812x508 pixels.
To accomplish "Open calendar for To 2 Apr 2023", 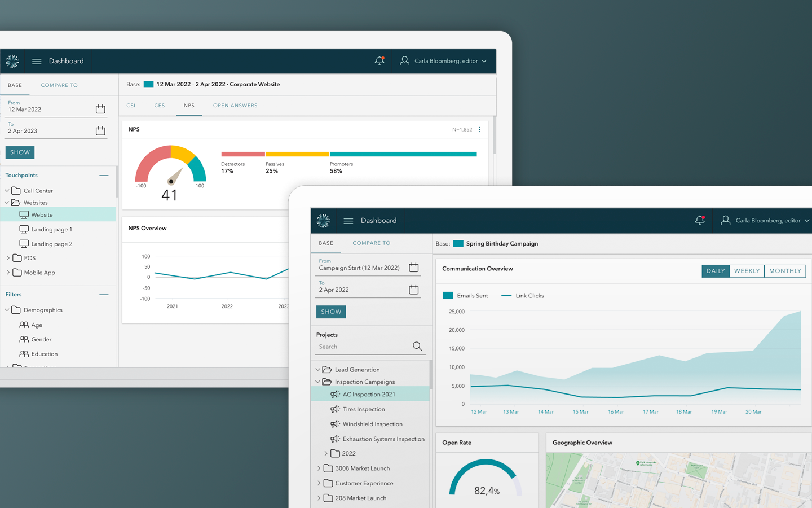I will 100,131.
